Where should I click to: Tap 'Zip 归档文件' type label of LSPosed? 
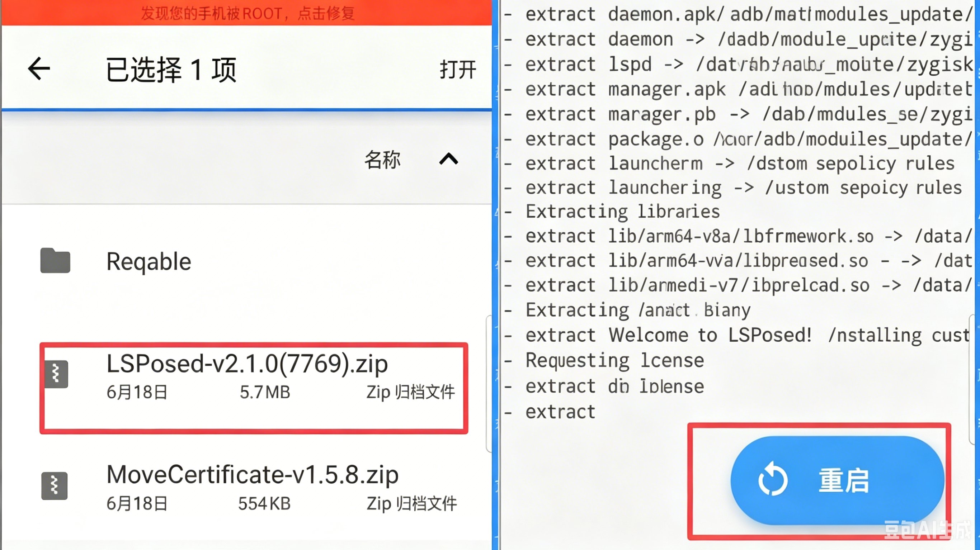click(410, 392)
